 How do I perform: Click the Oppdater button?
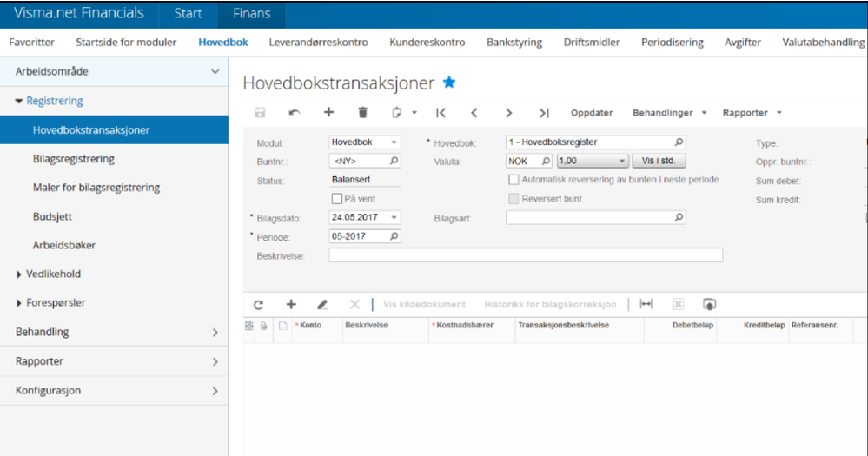coord(592,112)
